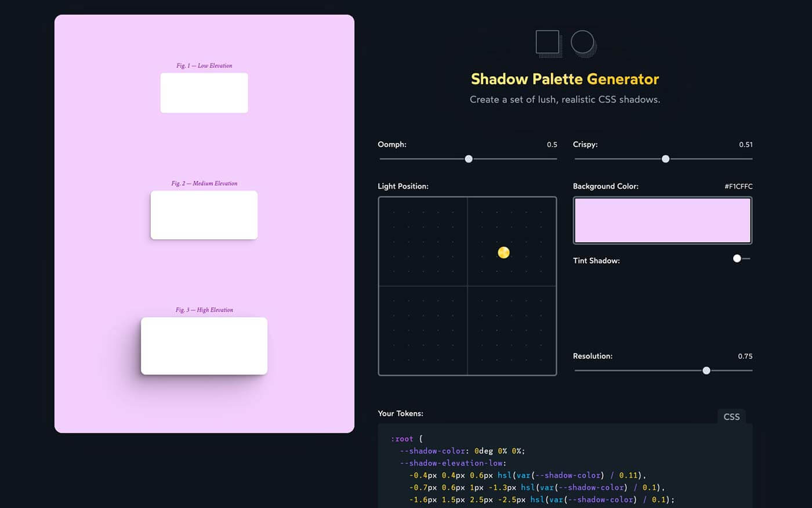This screenshot has width=812, height=508.
Task: Click the Tint Shadow label
Action: tap(596, 261)
